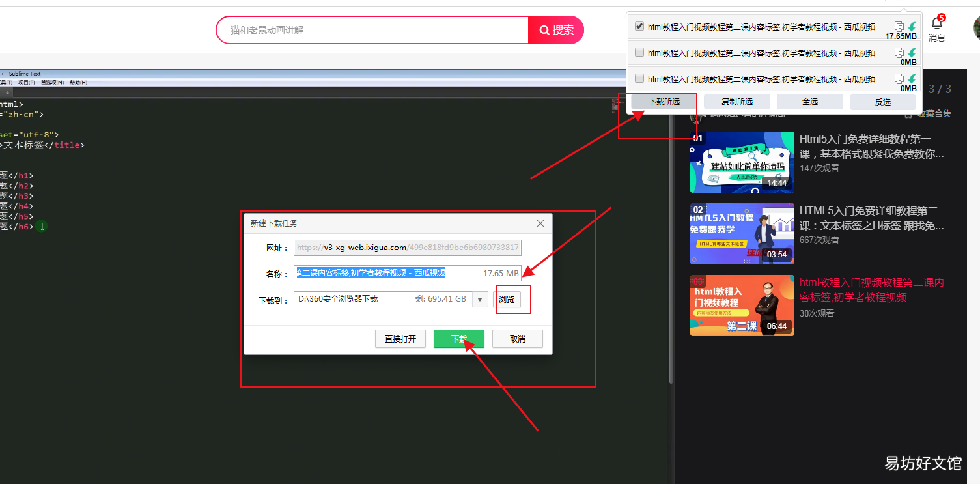Click copy icon on the 17.65MB row
The width and height of the screenshot is (980, 484).
(x=899, y=27)
